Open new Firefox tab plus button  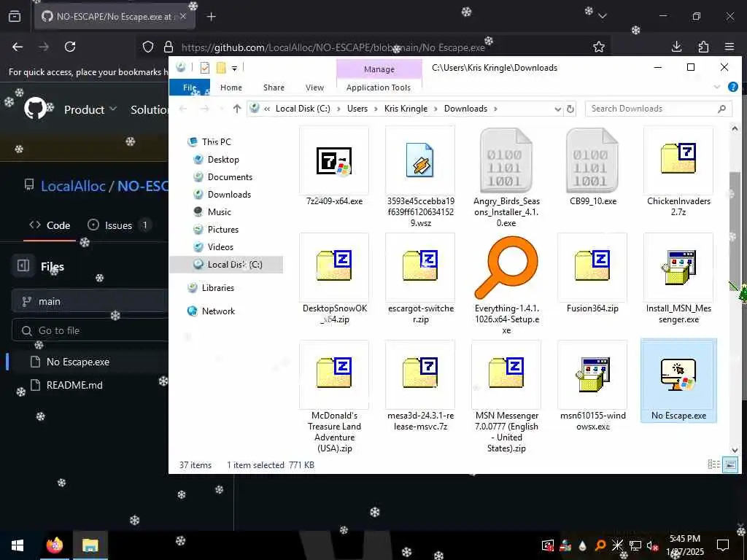click(x=212, y=17)
